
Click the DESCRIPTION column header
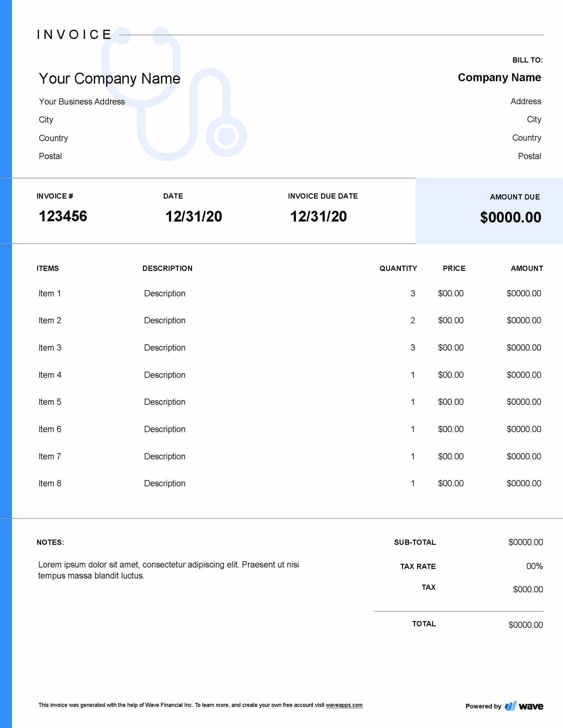(167, 268)
